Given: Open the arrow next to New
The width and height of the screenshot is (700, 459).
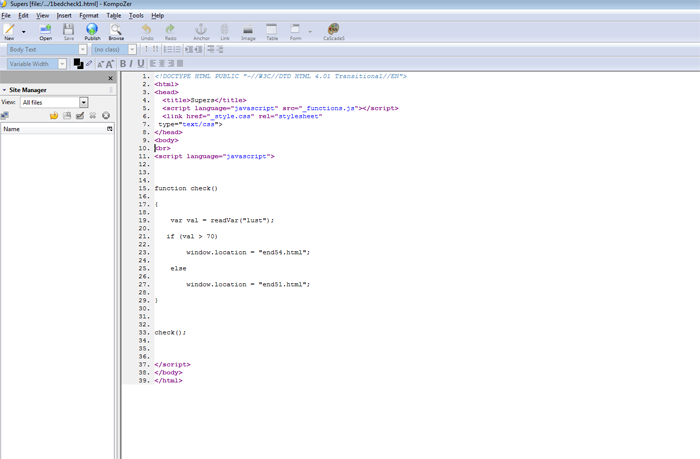Looking at the screenshot, I should 24,32.
